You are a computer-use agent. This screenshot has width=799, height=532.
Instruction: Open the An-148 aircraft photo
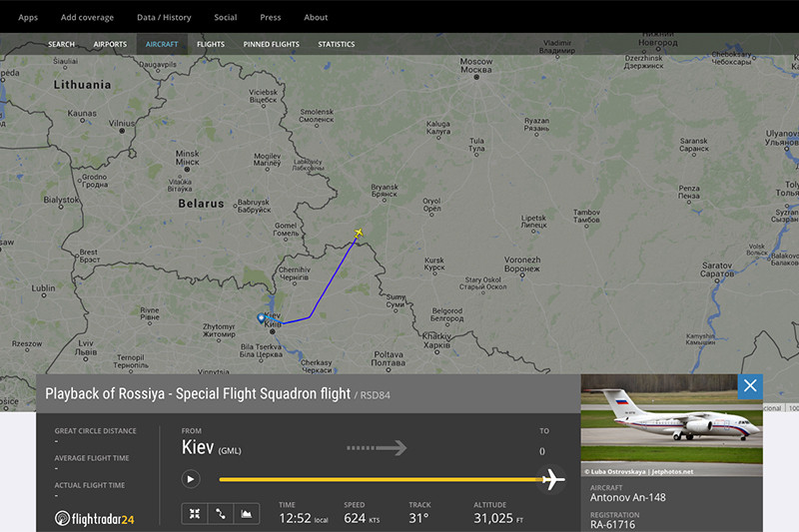point(671,425)
